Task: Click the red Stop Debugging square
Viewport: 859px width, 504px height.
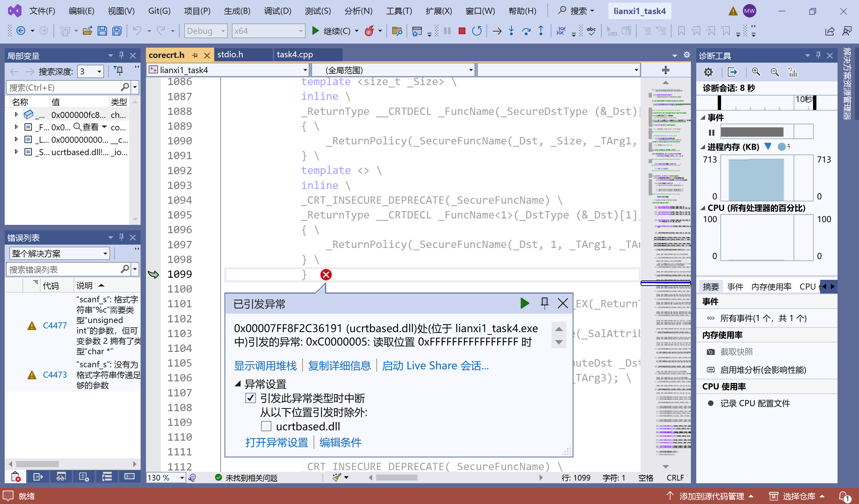Action: click(x=462, y=31)
